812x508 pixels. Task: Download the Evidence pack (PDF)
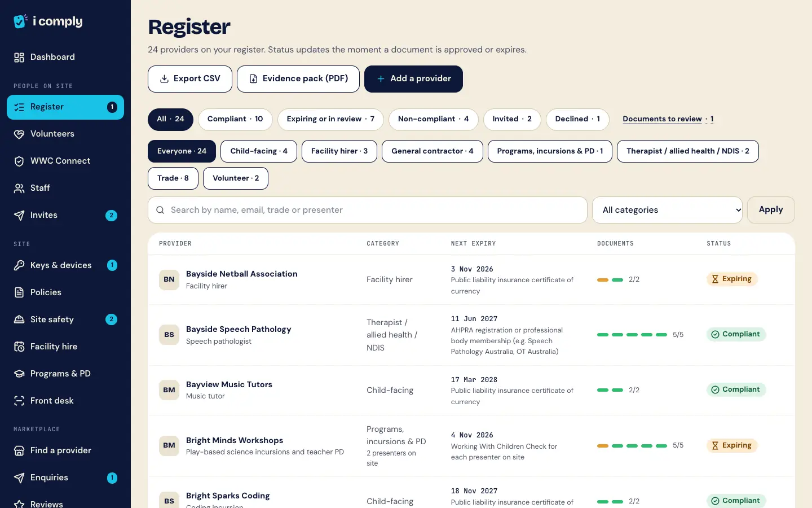coord(298,79)
